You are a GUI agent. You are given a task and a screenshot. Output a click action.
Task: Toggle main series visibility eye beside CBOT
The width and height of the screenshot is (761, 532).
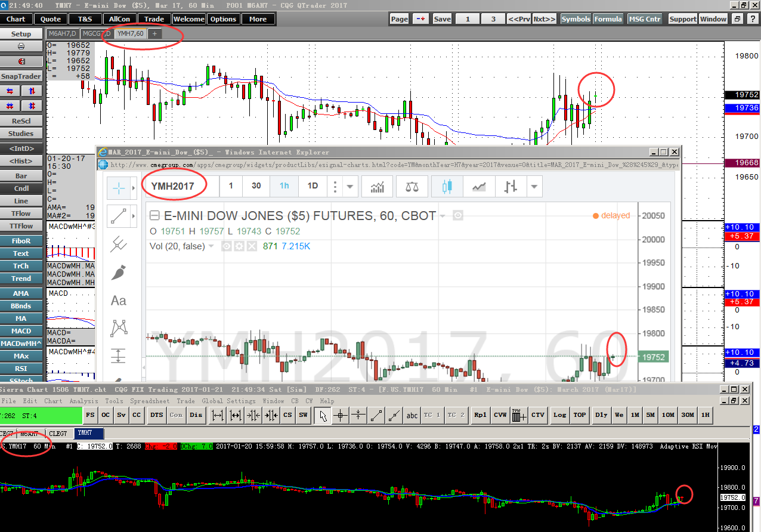457,215
